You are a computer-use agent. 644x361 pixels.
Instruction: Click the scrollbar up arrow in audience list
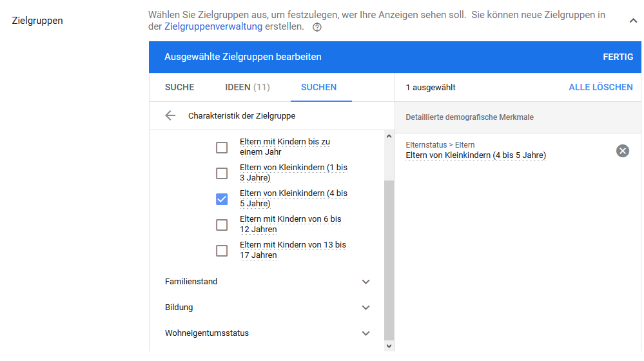click(x=388, y=136)
